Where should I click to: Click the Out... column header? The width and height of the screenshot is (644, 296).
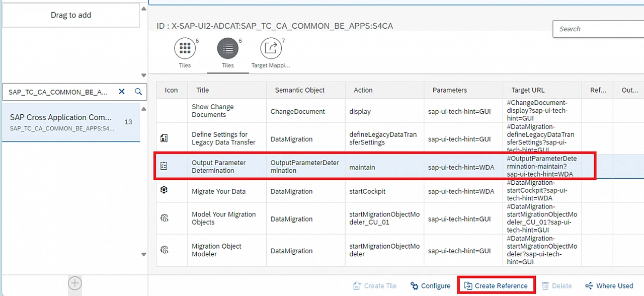tap(629, 90)
